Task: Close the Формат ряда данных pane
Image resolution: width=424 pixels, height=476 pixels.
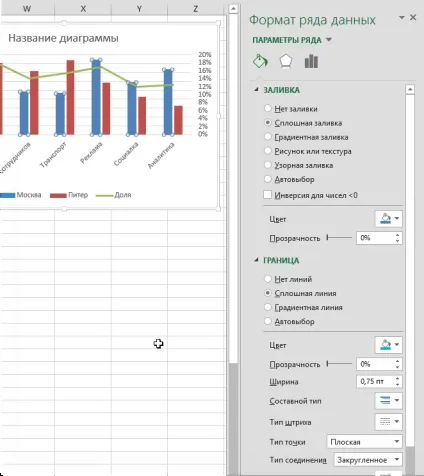Action: coord(413,17)
